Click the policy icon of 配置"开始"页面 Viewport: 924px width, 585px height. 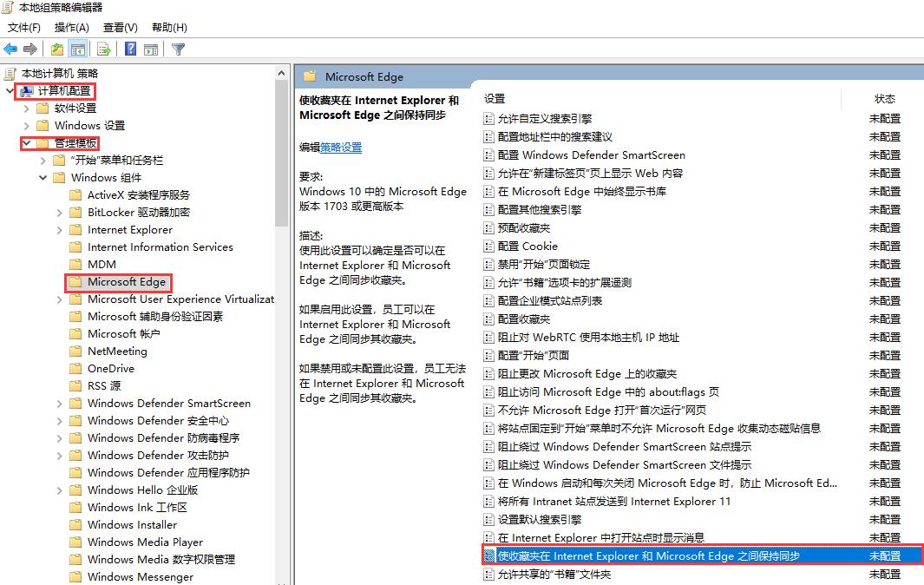pos(488,356)
